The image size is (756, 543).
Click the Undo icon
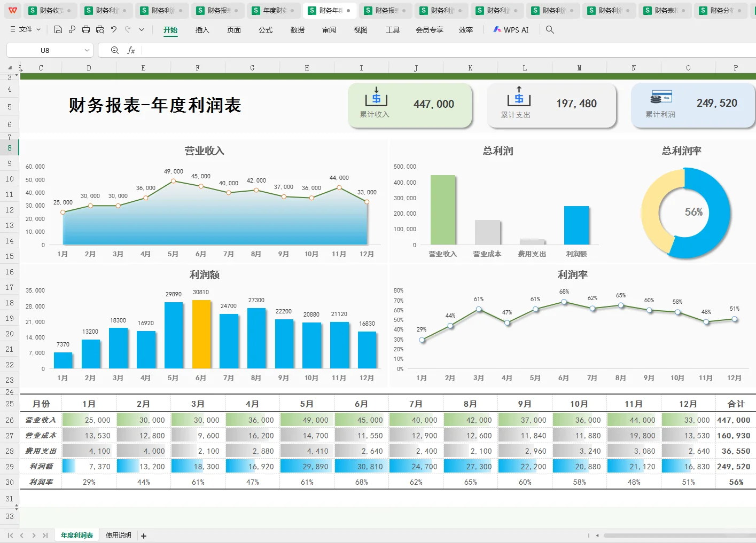(113, 30)
